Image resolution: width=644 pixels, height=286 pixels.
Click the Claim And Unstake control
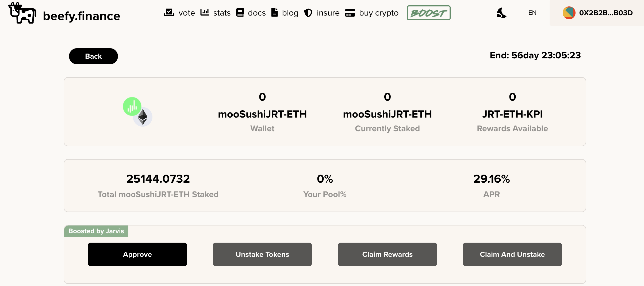512,254
